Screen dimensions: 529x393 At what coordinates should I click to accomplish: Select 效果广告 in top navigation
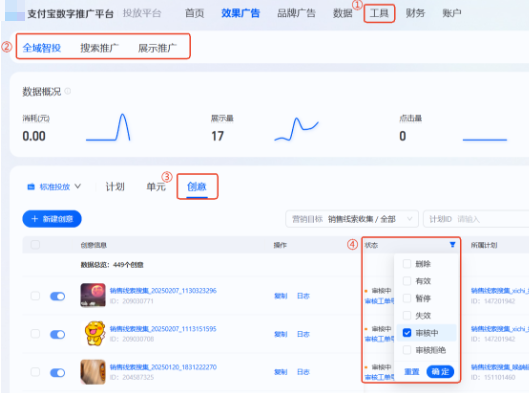241,13
